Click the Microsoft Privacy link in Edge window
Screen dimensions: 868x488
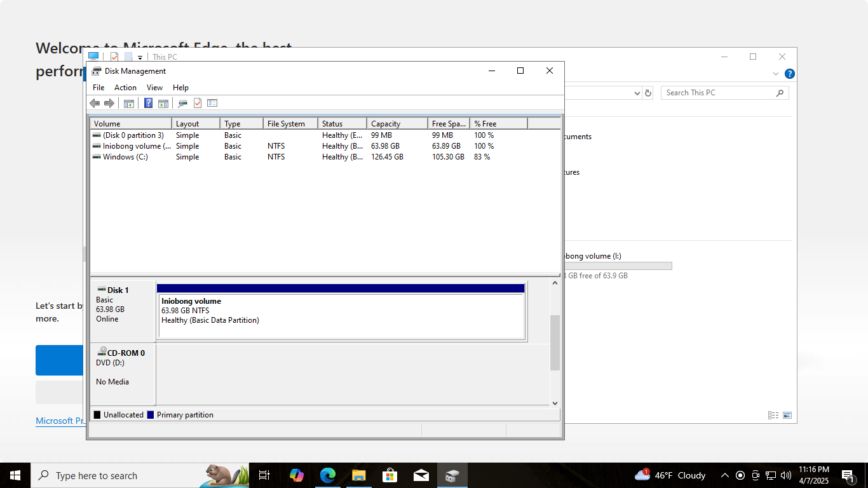click(60, 421)
